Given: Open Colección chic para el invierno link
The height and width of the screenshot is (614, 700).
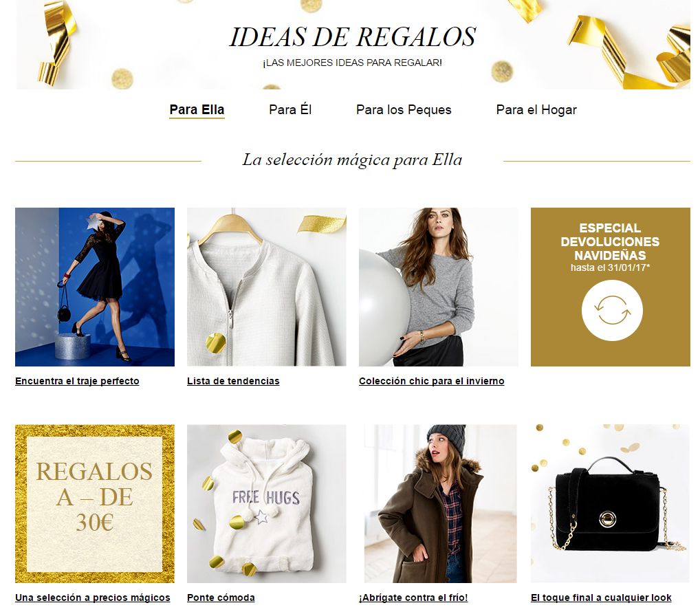Looking at the screenshot, I should pos(432,381).
